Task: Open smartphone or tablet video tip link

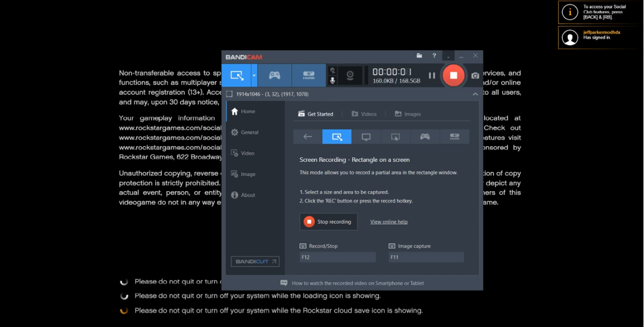Action: pos(358,283)
